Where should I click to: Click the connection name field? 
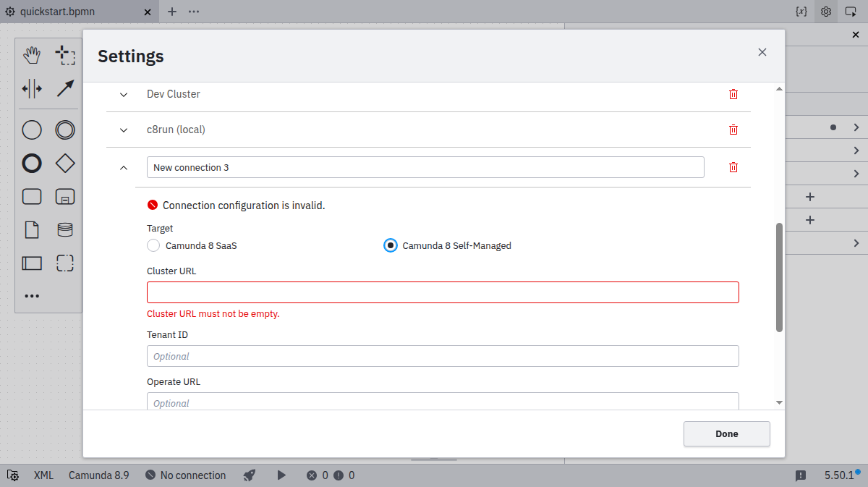coord(425,167)
